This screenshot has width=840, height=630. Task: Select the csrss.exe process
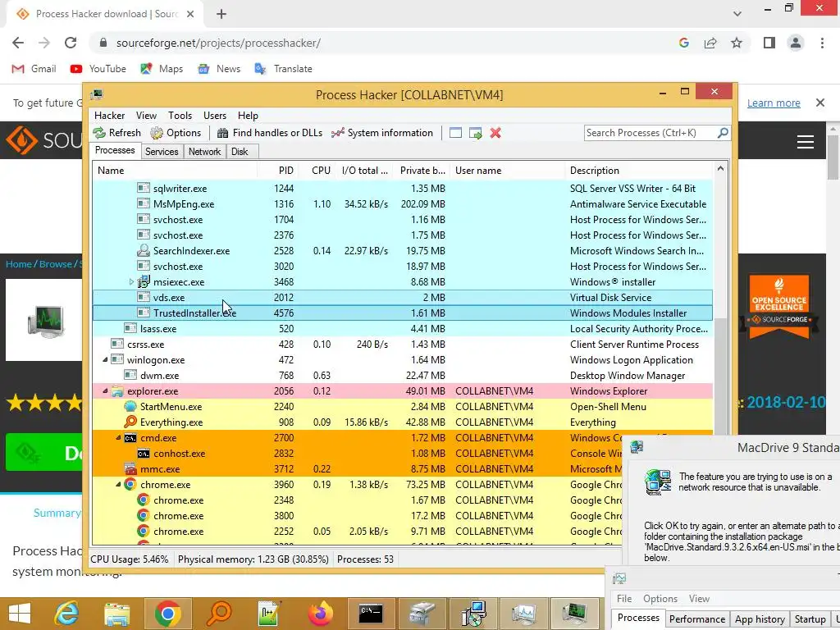[x=402, y=344]
